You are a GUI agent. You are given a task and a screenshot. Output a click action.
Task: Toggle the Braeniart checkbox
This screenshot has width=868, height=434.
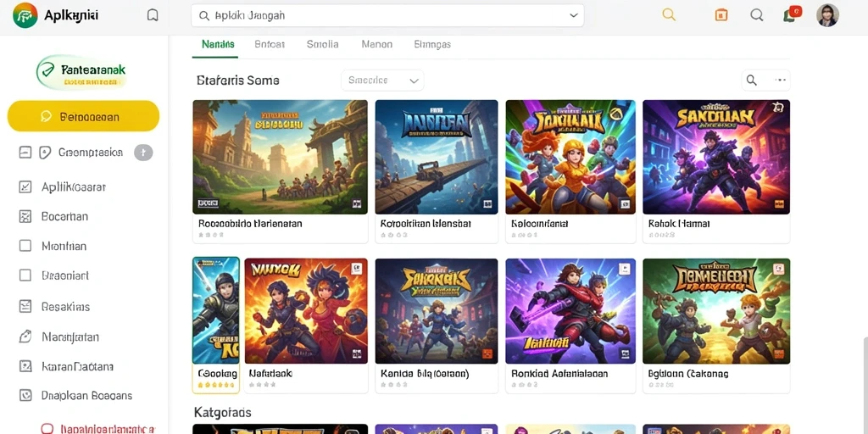click(x=25, y=275)
